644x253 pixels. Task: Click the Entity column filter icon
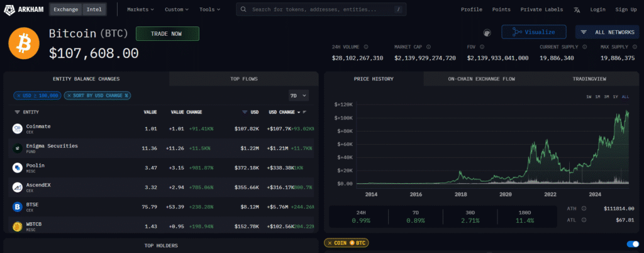coord(17,112)
